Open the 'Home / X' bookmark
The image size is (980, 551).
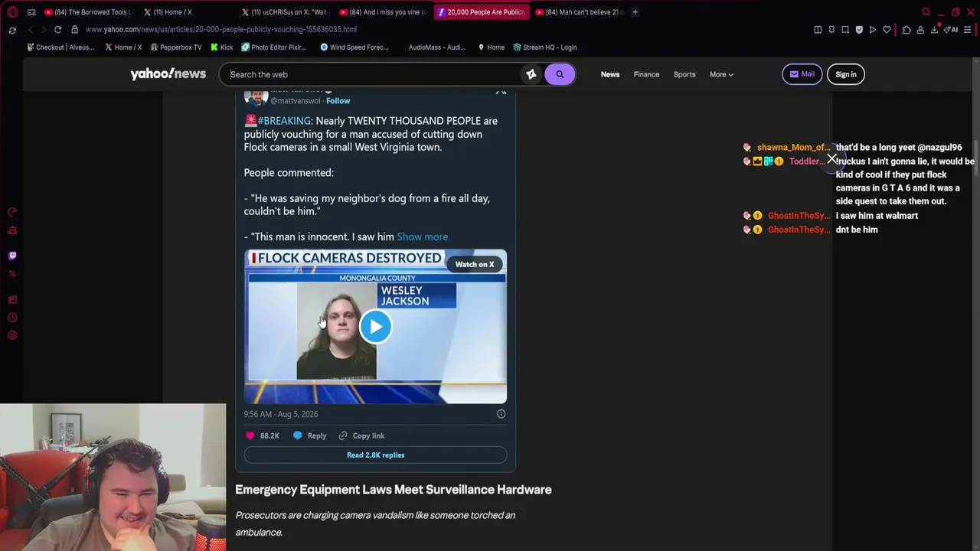(122, 47)
